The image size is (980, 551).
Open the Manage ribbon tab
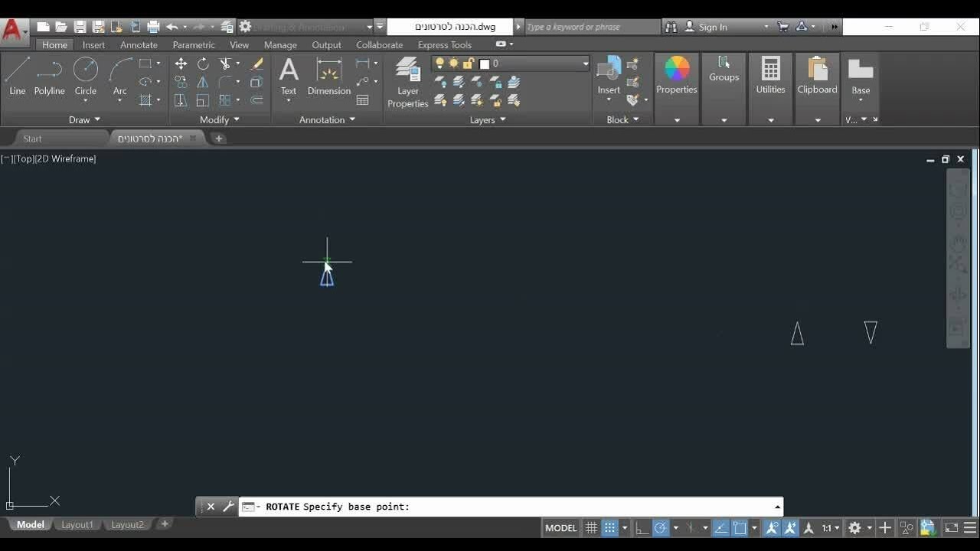point(280,45)
